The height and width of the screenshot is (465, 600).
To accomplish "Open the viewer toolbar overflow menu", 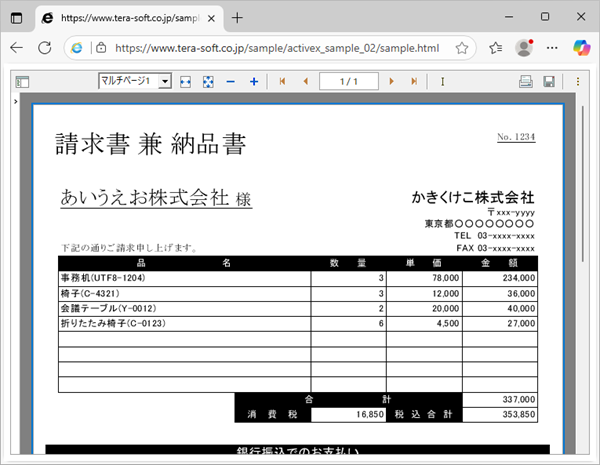I will 578,82.
